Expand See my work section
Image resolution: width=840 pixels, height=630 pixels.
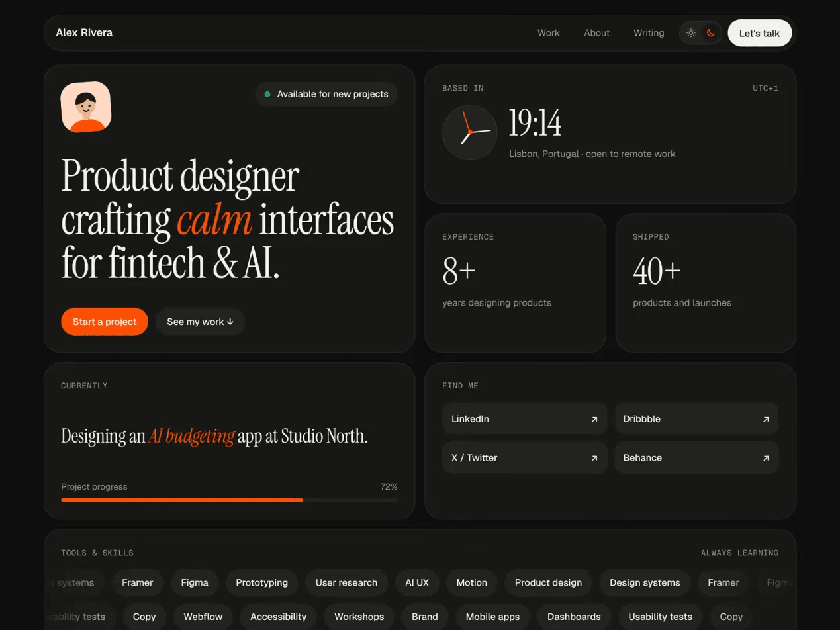(200, 322)
